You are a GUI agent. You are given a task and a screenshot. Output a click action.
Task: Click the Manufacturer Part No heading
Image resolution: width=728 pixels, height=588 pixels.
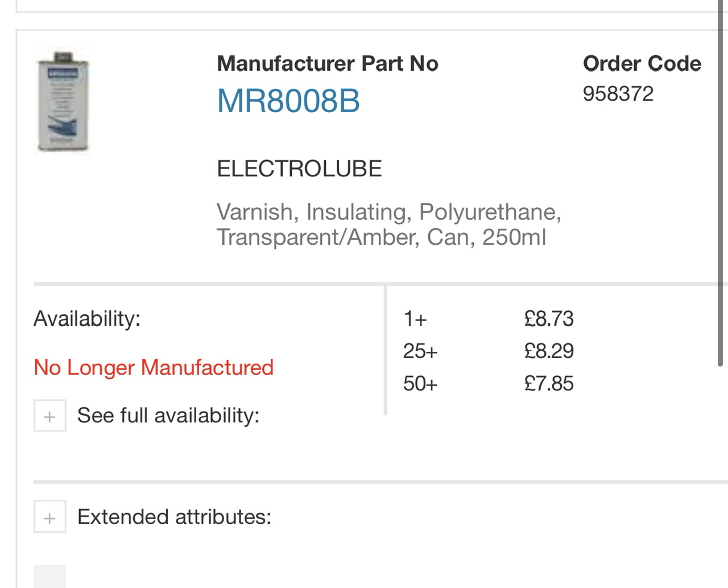tap(328, 64)
